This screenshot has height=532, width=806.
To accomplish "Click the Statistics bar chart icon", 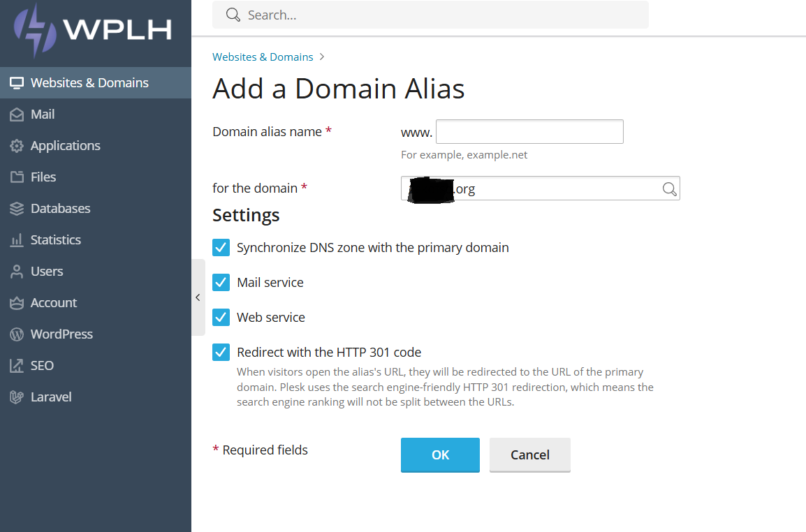I will (17, 240).
